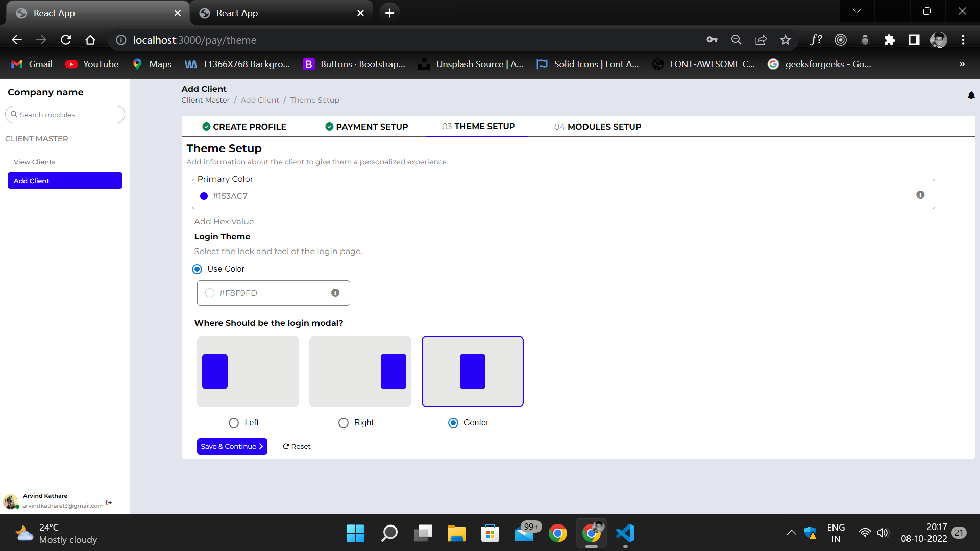The height and width of the screenshot is (551, 980).
Task: Click the info icon beside #F8F9FD
Action: (x=335, y=293)
